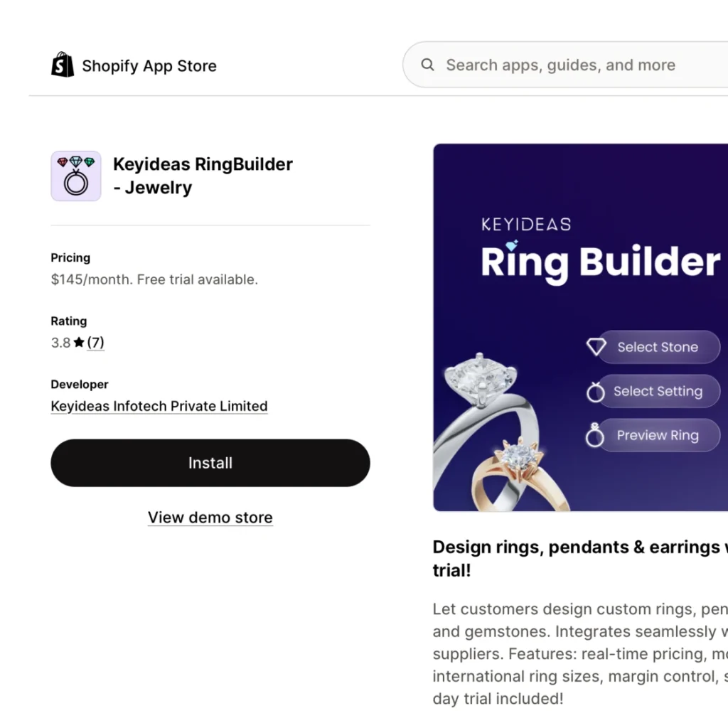Screen dimensions: 728x728
Task: Select the Select Stone pill label
Action: point(658,347)
